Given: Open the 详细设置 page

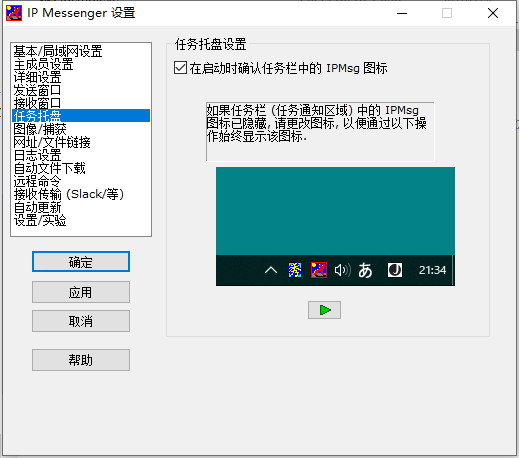Looking at the screenshot, I should (81, 77).
